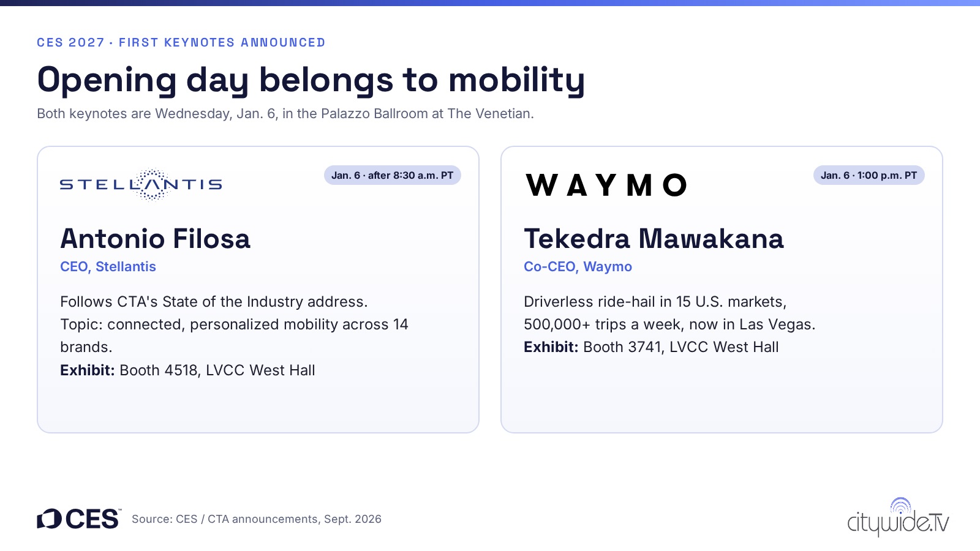The image size is (980, 551).
Task: Click 'Driverless ride-hail in 15 U.S. markets,'
Action: coord(655,302)
